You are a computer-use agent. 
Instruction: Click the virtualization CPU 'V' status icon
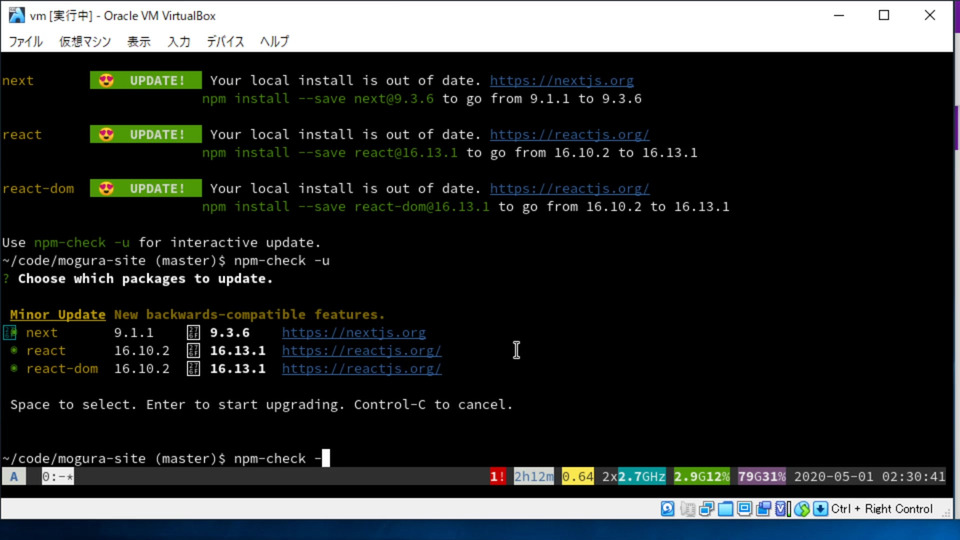[x=782, y=509]
